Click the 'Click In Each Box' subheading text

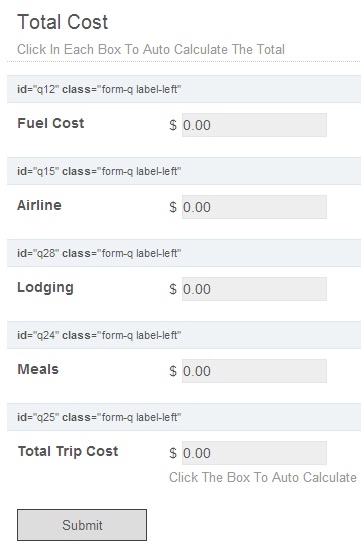click(x=151, y=49)
